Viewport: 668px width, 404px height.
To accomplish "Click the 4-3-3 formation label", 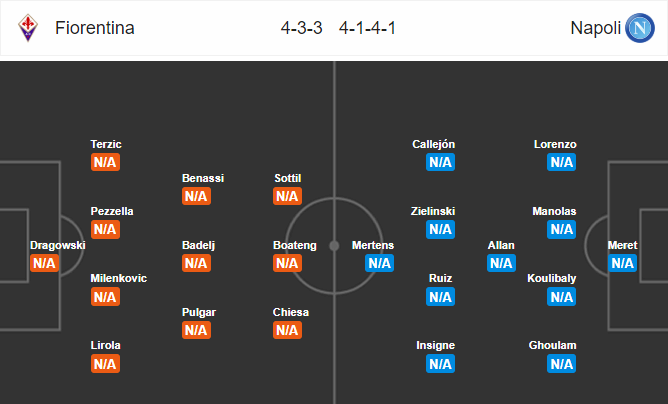I will pos(301,28).
